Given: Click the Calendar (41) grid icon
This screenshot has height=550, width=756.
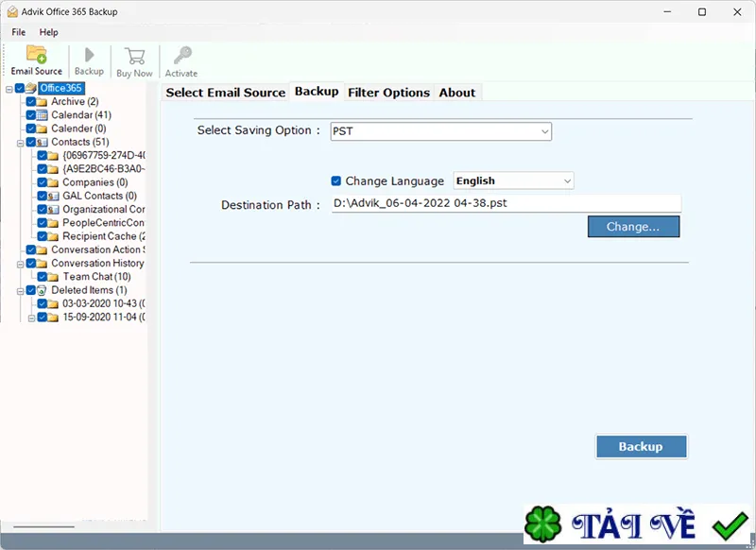Looking at the screenshot, I should click(42, 115).
